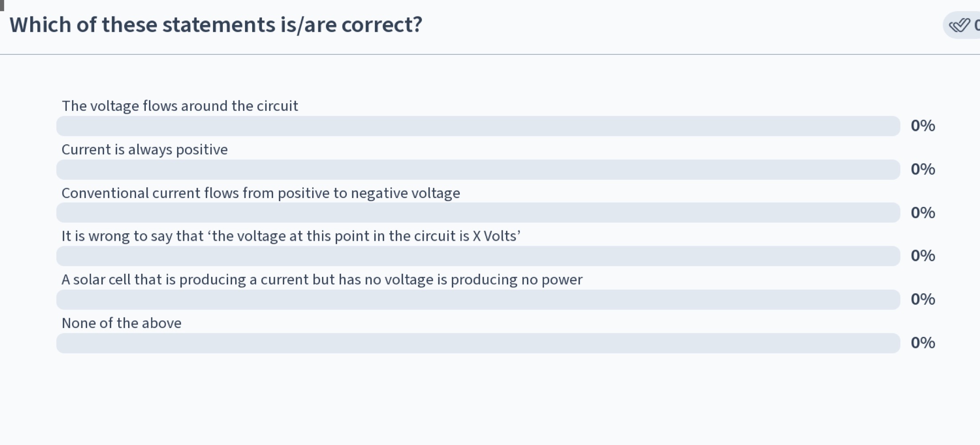Pick 'Conventional current flows from positive to negative voltage'

(x=261, y=193)
